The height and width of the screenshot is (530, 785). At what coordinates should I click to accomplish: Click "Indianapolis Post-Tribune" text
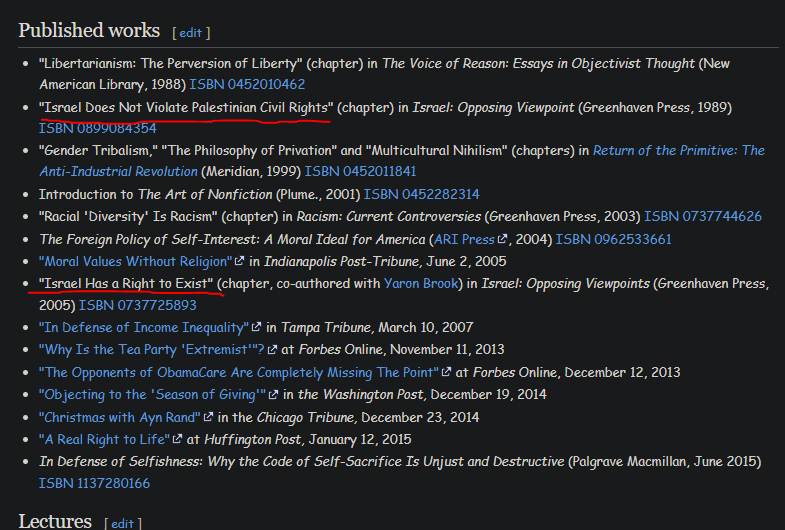[341, 261]
